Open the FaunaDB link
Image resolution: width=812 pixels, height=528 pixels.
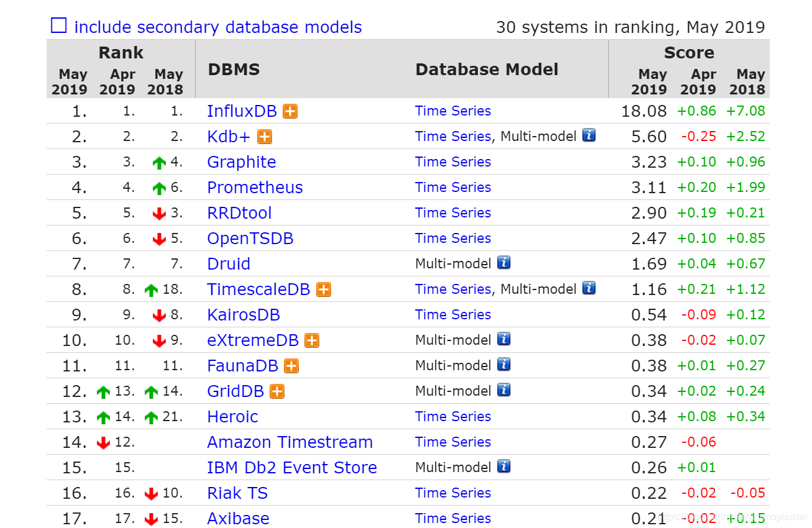242,366
